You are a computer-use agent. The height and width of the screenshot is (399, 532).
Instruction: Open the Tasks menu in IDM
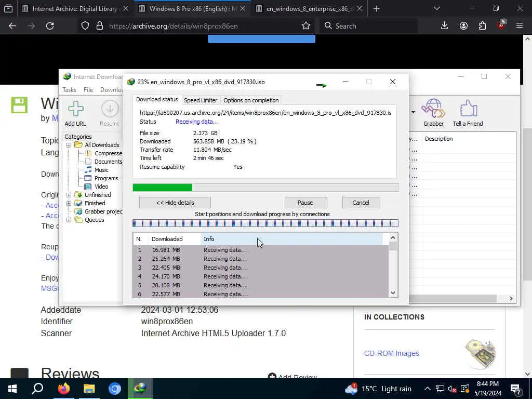point(69,90)
